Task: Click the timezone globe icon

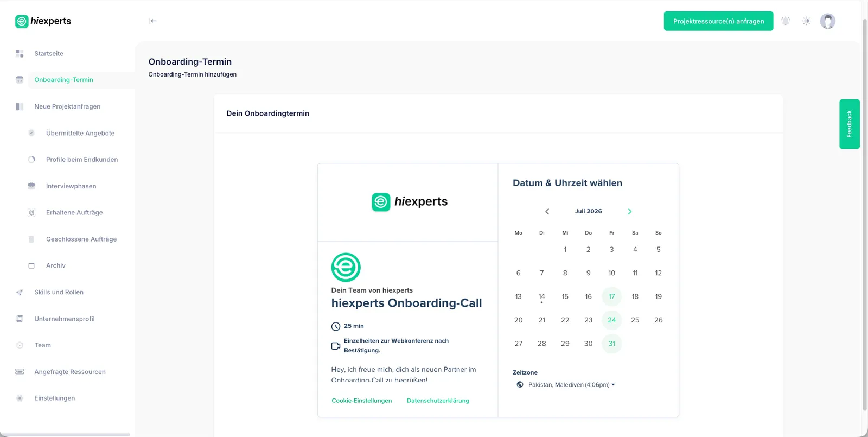Action: click(x=520, y=384)
